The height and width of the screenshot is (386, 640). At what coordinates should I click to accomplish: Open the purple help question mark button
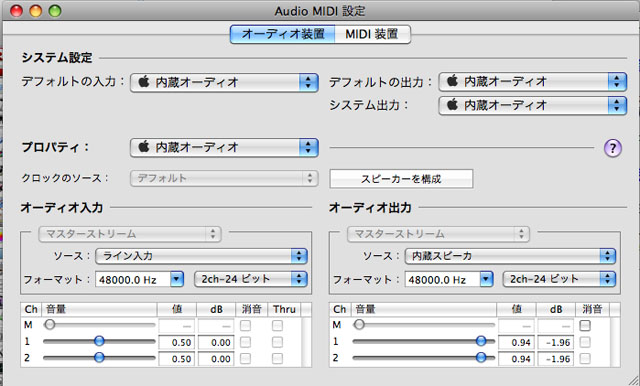pyautogui.click(x=612, y=148)
